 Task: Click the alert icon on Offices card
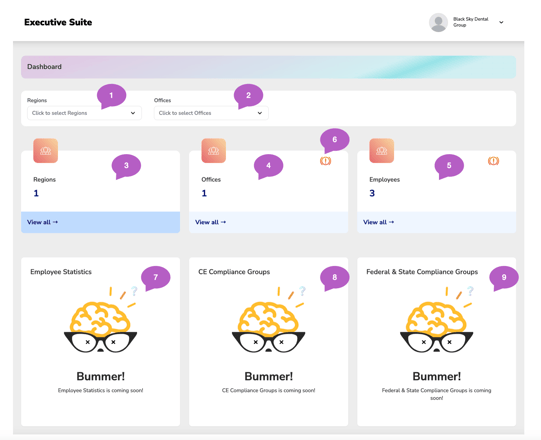tap(325, 161)
